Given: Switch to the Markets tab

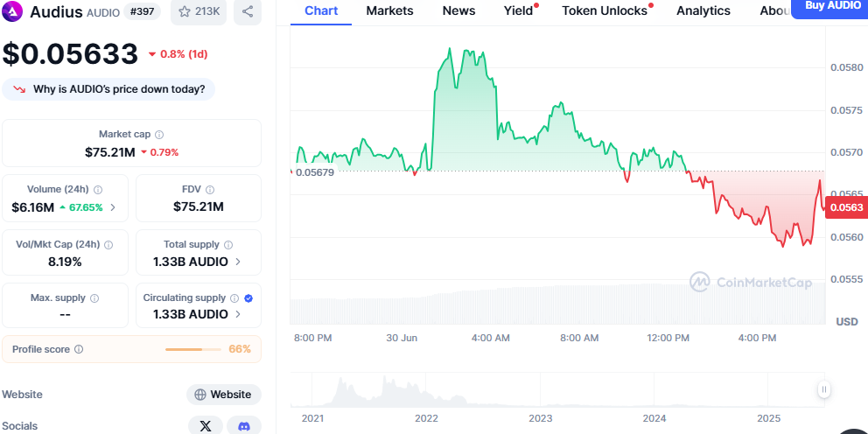Looking at the screenshot, I should (389, 10).
